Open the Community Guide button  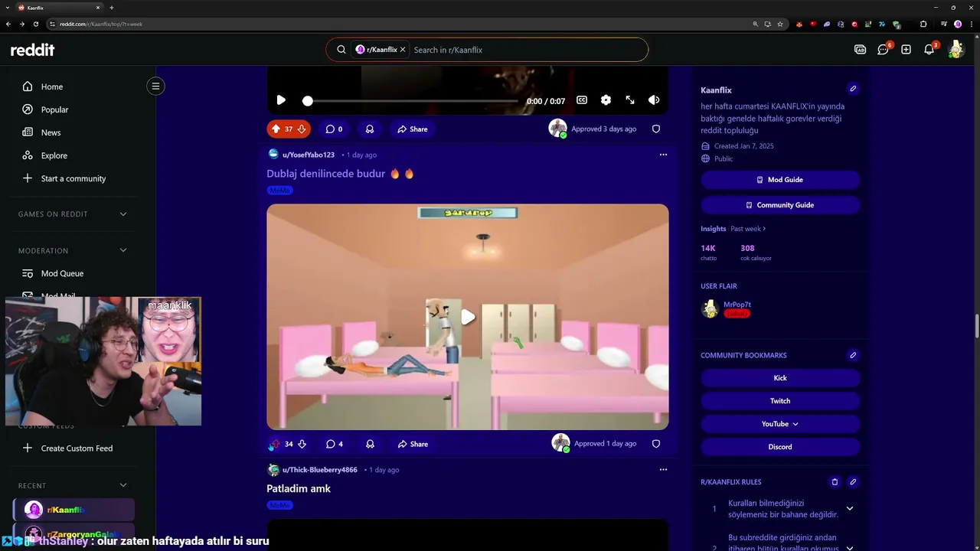tap(780, 205)
